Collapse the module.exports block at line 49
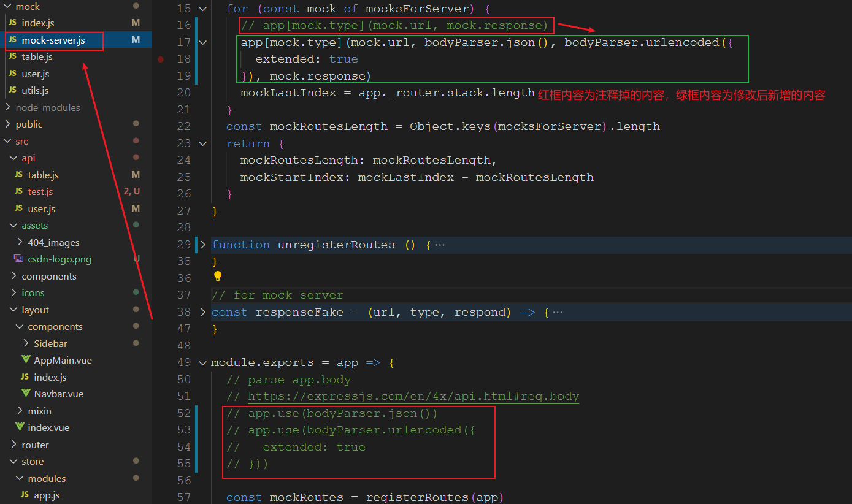This screenshot has height=504, width=852. pos(202,362)
